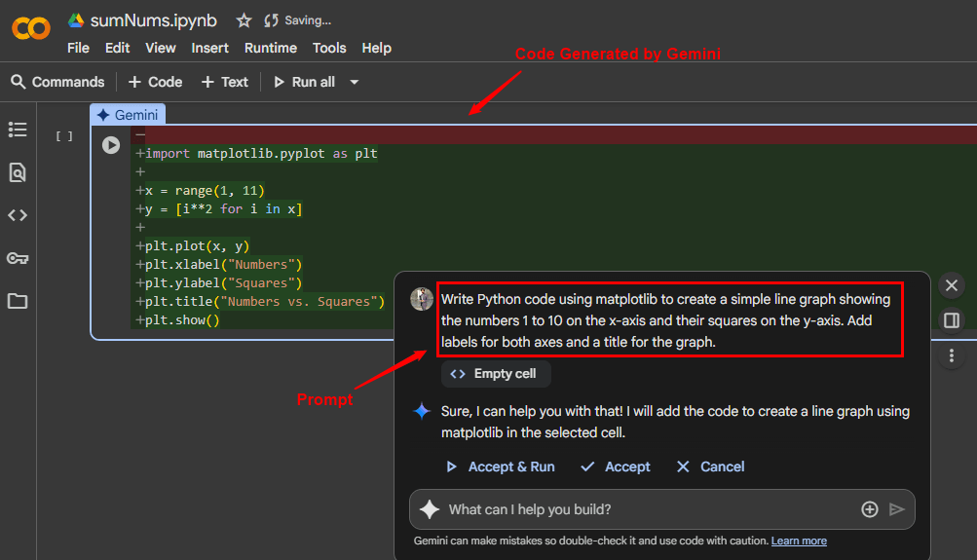Open the Gemini panel more options menu
Image resolution: width=977 pixels, height=560 pixels.
click(952, 356)
